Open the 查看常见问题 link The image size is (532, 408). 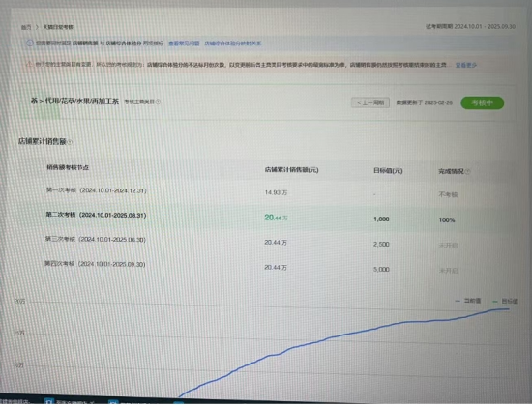tap(184, 44)
